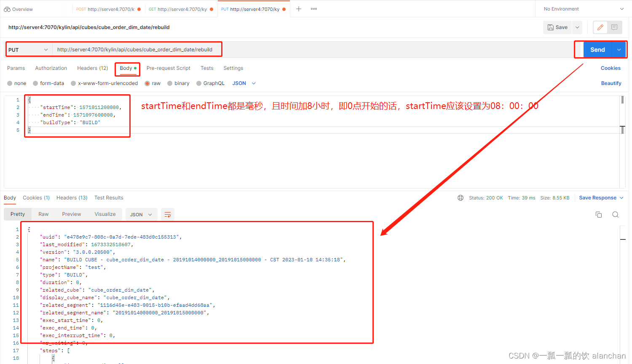Open the comments icon
Viewport: 632px width, 364px height.
coord(614,27)
